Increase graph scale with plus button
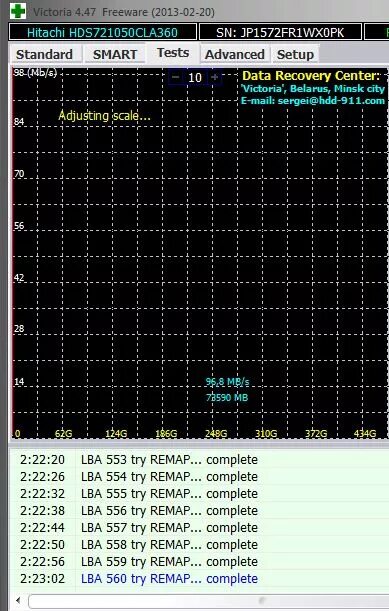This screenshot has height=611, width=389. click(x=214, y=77)
